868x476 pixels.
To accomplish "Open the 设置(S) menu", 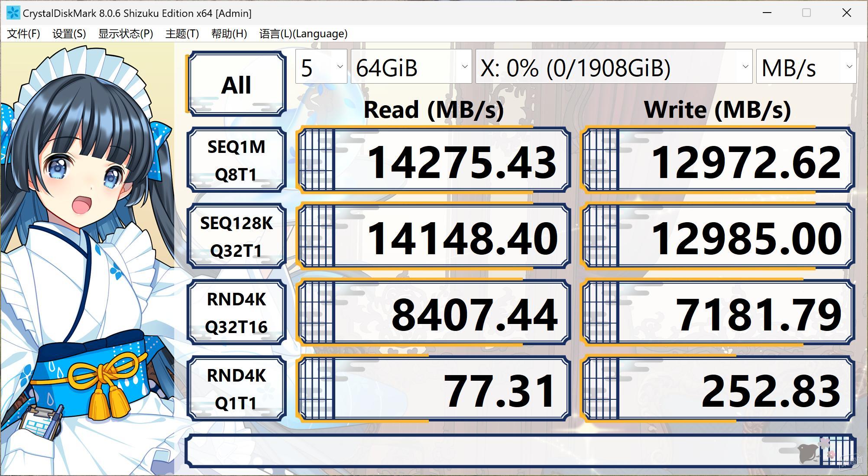I will (69, 34).
